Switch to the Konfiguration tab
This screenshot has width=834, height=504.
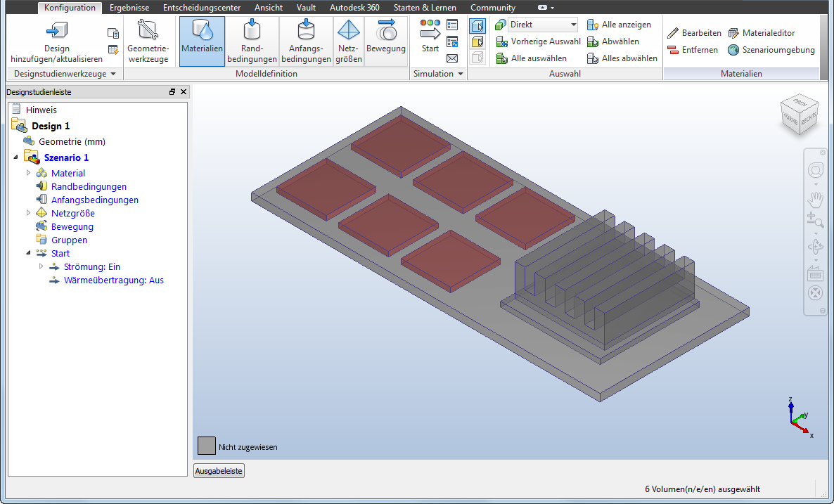[x=70, y=8]
